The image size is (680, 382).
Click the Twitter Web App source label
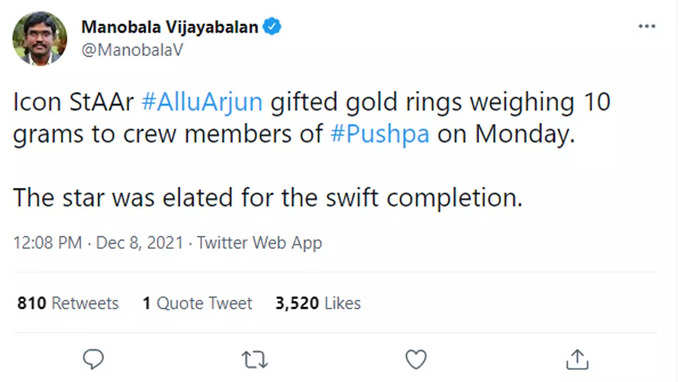(259, 242)
